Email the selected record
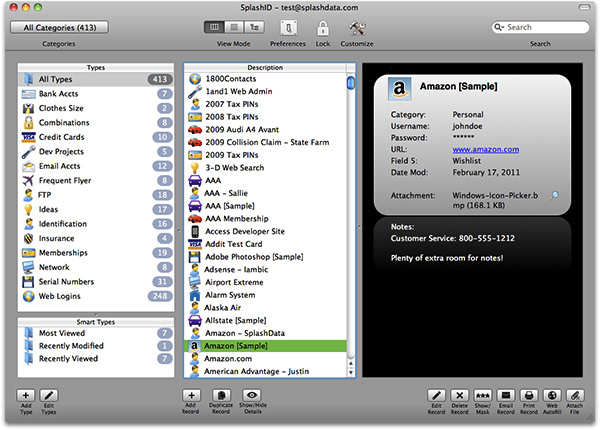 pyautogui.click(x=505, y=397)
